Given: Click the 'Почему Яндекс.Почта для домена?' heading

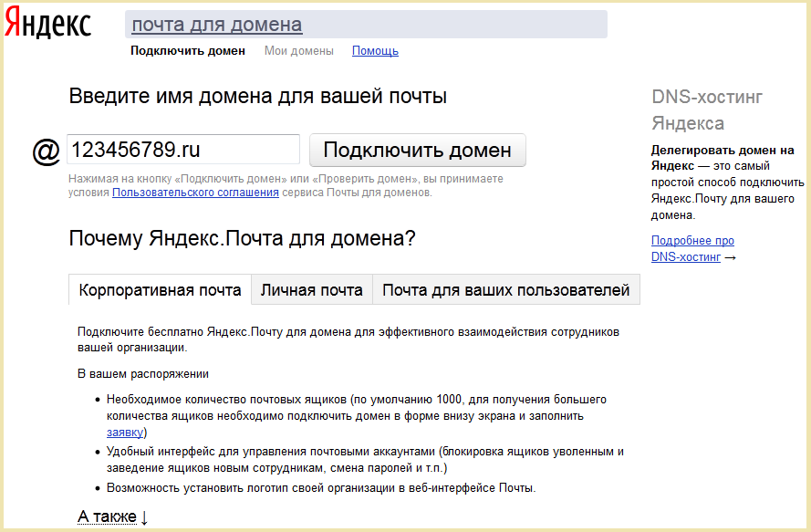Looking at the screenshot, I should pos(242,238).
